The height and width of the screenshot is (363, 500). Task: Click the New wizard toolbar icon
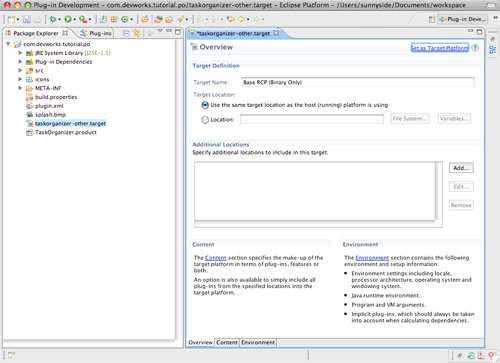click(11, 19)
